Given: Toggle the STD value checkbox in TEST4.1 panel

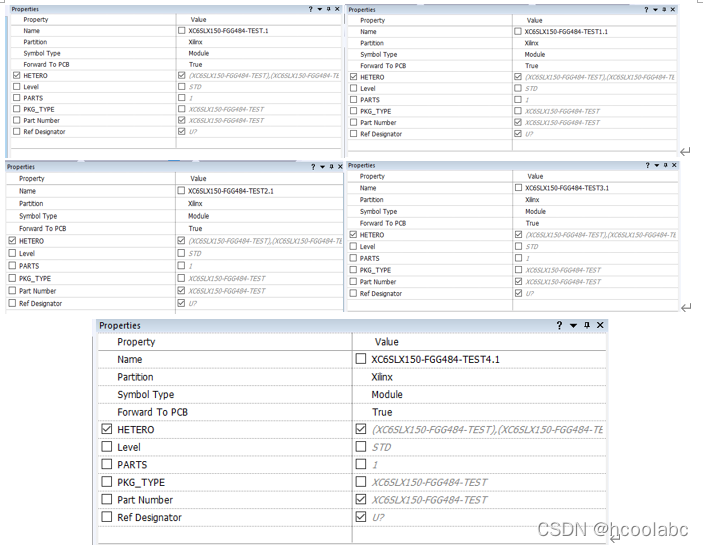Looking at the screenshot, I should tap(360, 446).
